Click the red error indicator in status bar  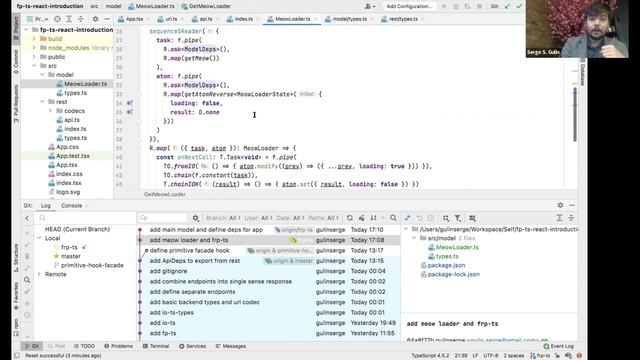tap(579, 356)
